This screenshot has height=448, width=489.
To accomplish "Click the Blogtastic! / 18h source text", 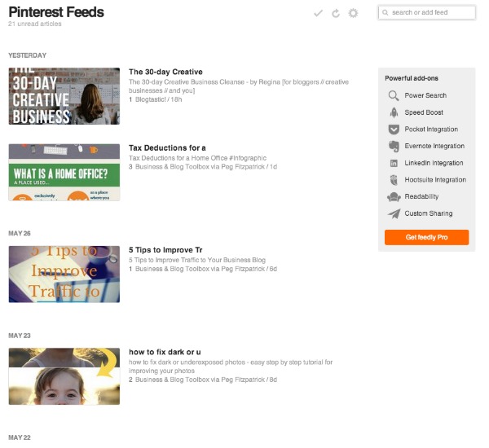I will coord(158,99).
